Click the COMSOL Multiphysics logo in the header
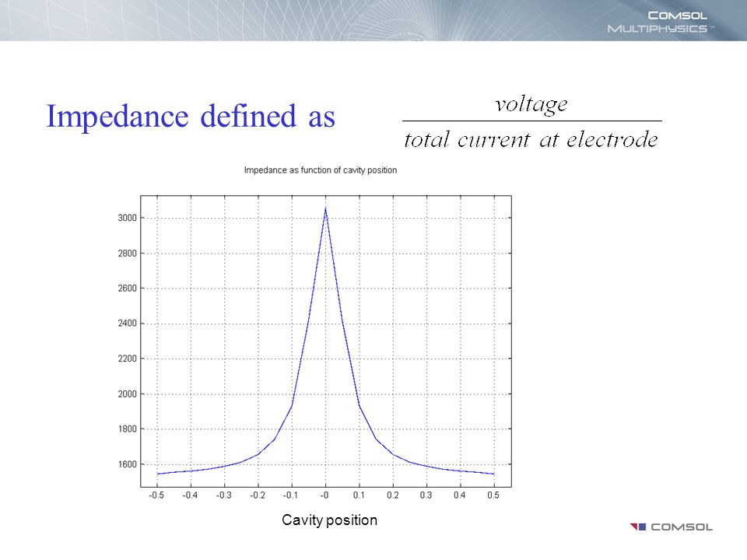Screen dimensions: 747x560 (x=661, y=22)
